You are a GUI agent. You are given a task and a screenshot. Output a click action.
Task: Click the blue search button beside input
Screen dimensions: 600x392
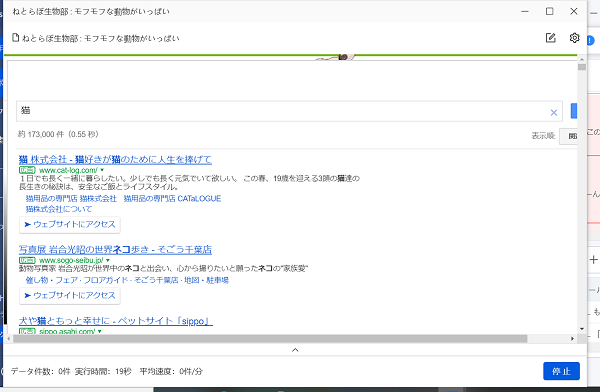click(574, 111)
